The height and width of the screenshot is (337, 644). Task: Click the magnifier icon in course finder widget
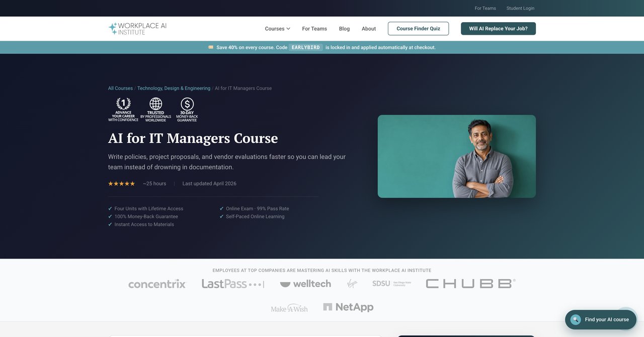click(576, 319)
